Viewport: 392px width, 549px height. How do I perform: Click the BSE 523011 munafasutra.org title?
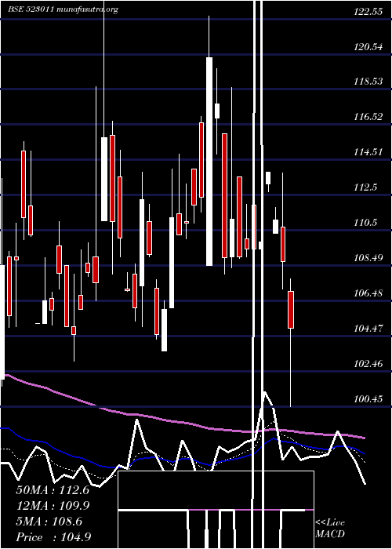[64, 9]
